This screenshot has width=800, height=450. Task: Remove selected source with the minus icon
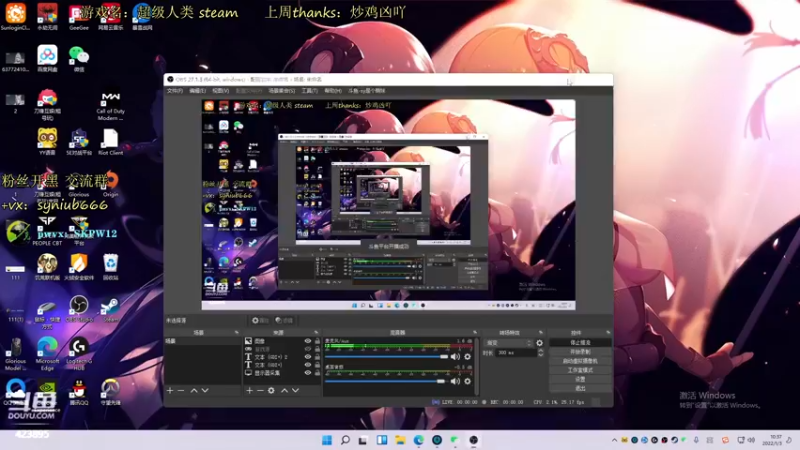click(x=260, y=390)
